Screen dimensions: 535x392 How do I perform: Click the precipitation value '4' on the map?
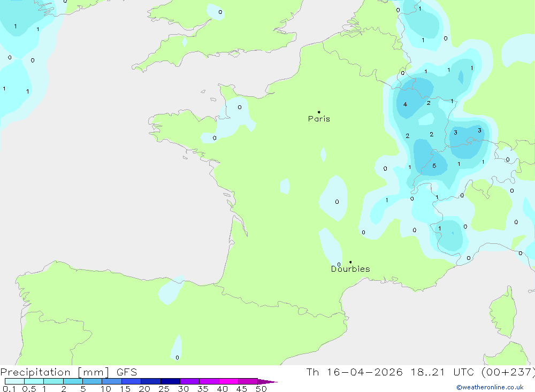(x=405, y=104)
